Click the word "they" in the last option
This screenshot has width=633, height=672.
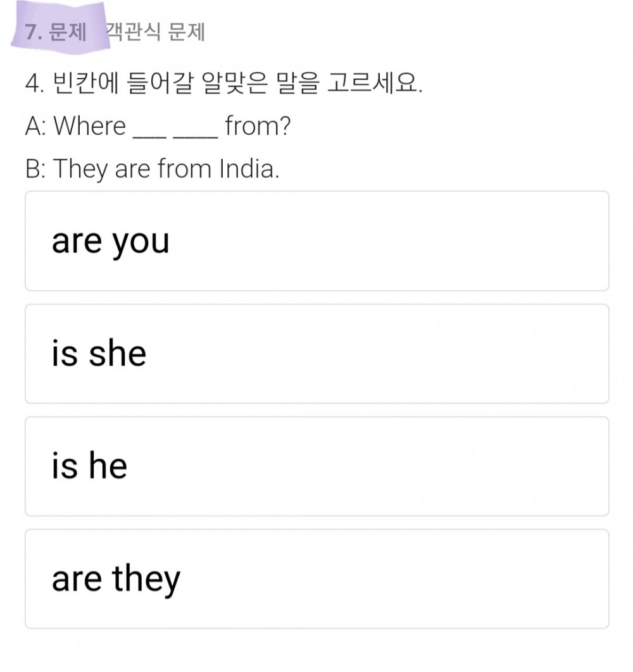coord(146,580)
